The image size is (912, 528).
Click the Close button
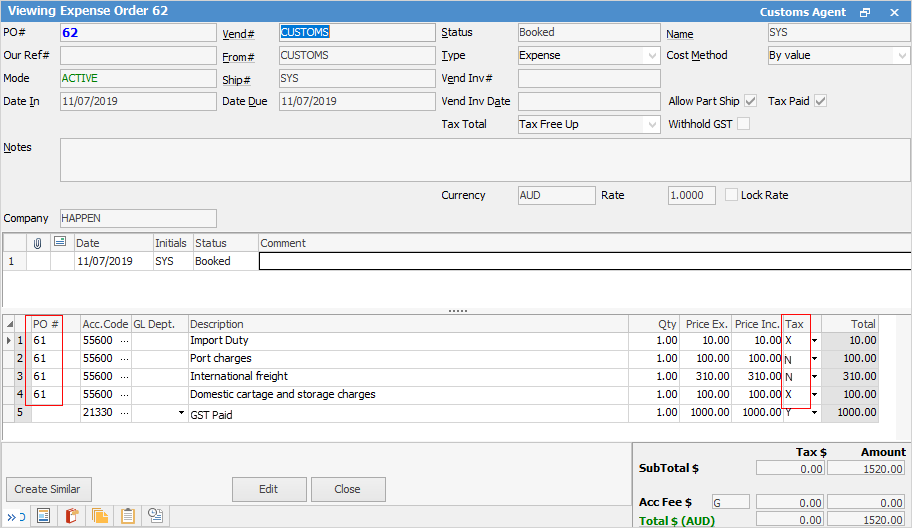[348, 489]
